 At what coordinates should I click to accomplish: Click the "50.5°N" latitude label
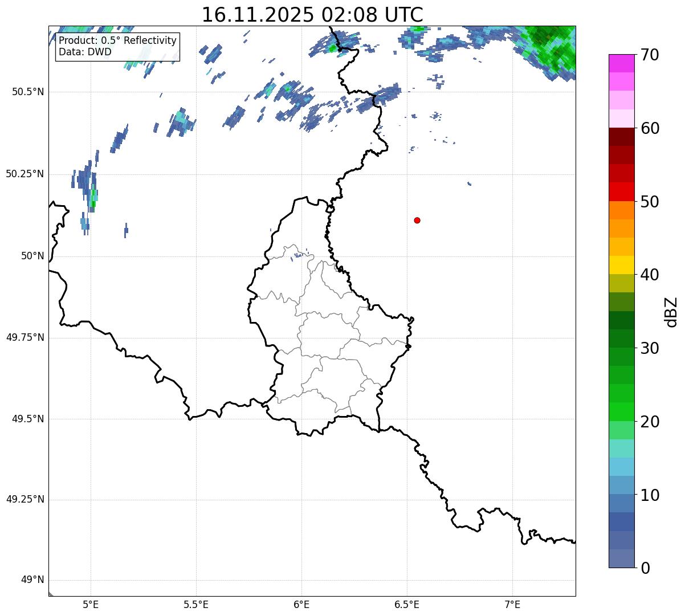[x=25, y=92]
